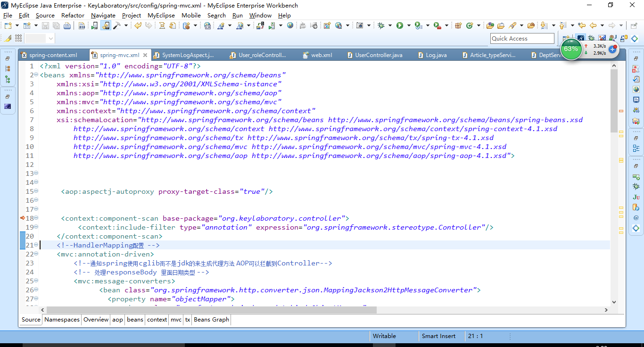
Task: Switch to the Debug perspective bug icon
Action: click(x=591, y=38)
